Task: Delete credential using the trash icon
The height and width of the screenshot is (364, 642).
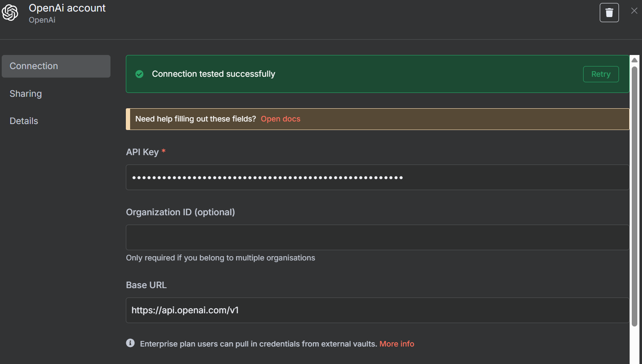Action: tap(609, 13)
